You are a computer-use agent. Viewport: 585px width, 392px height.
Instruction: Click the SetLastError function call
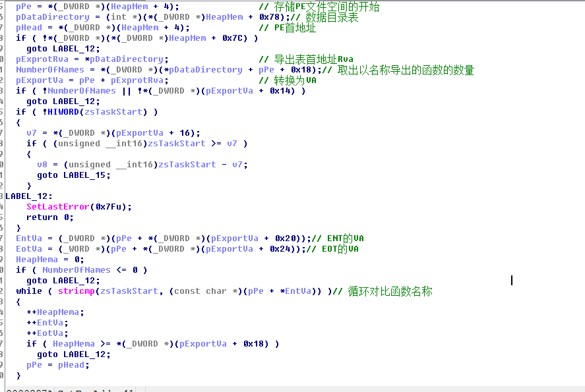click(x=58, y=207)
